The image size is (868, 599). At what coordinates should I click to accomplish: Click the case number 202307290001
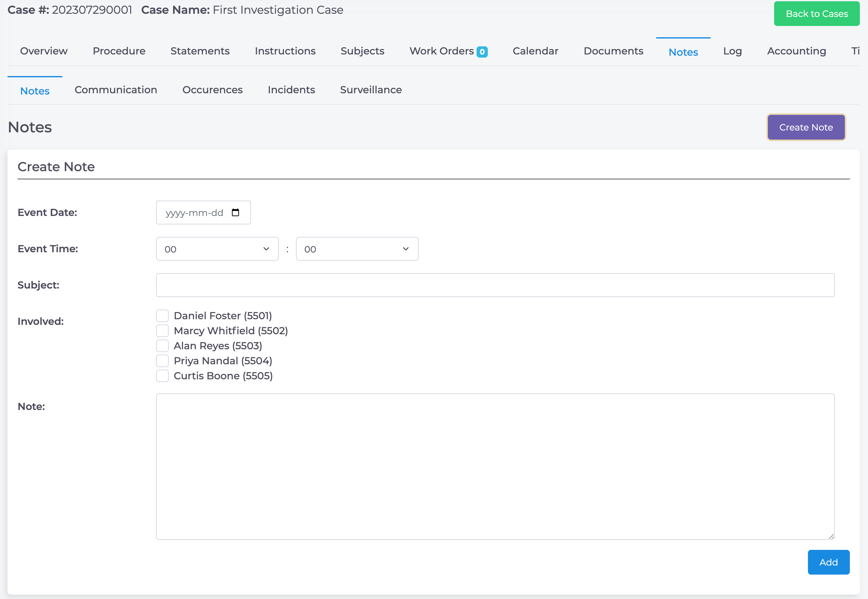point(92,10)
